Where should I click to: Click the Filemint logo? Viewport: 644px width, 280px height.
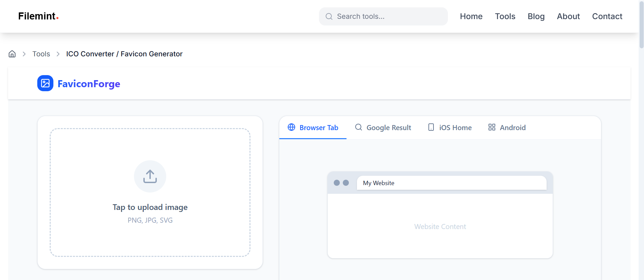point(38,16)
